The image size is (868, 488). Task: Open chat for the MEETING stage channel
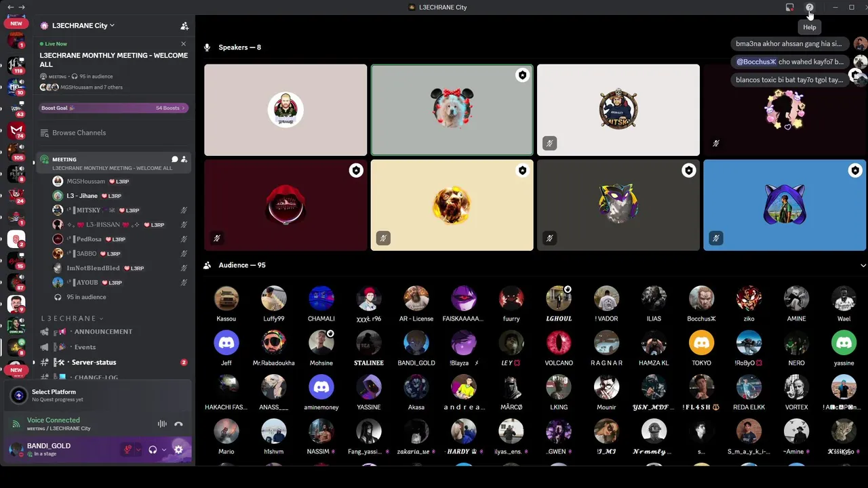pos(174,159)
